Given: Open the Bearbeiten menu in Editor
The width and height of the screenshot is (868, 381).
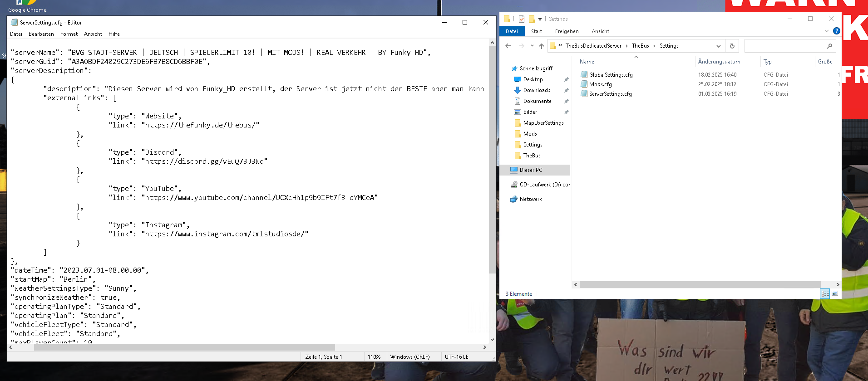Looking at the screenshot, I should point(41,34).
